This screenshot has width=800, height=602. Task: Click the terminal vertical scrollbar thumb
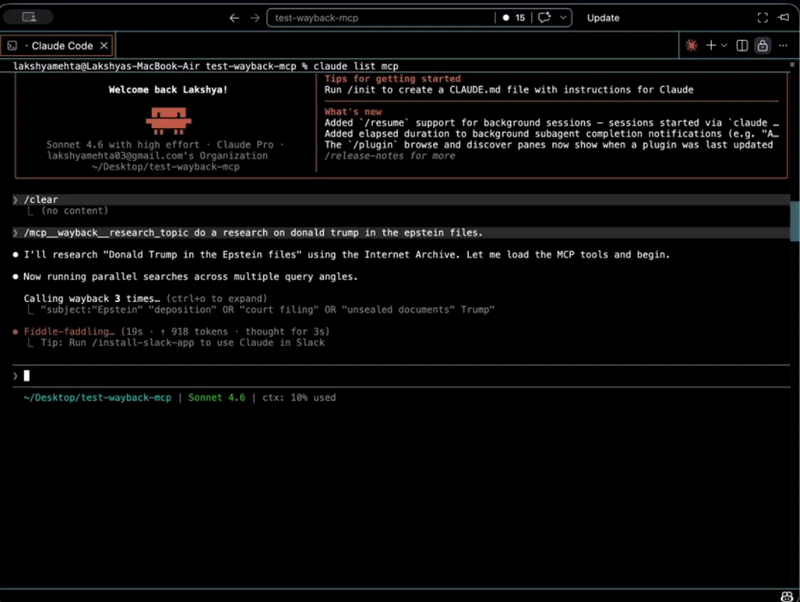[x=795, y=221]
